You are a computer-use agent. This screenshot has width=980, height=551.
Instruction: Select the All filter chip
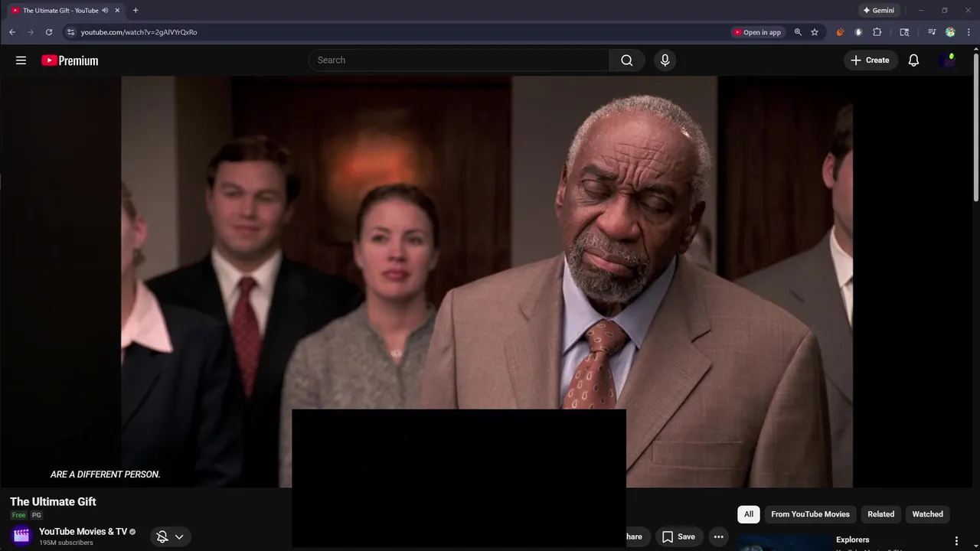click(x=749, y=514)
